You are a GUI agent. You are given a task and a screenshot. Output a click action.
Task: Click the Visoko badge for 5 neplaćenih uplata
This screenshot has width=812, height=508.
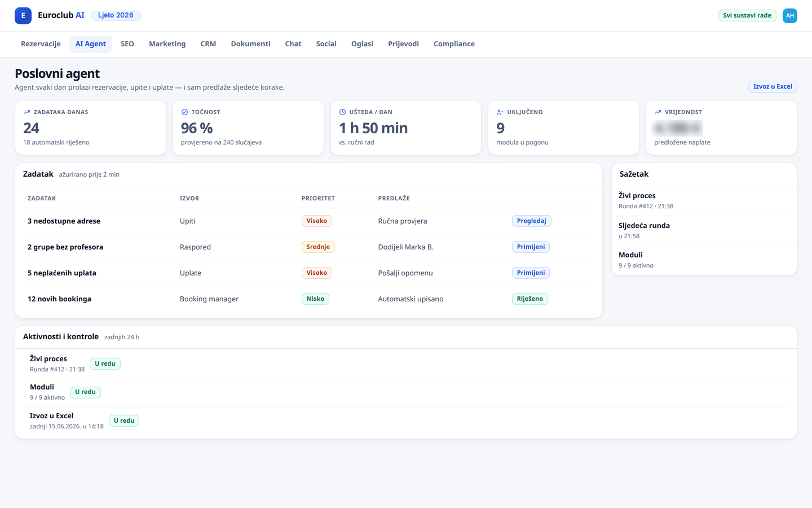click(316, 273)
